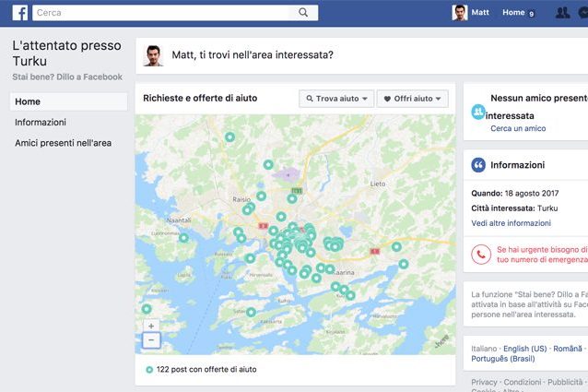Viewport: 588px width, 392px height.
Task: Click the help marker near Lieto road, top-left map
Action: [229, 137]
